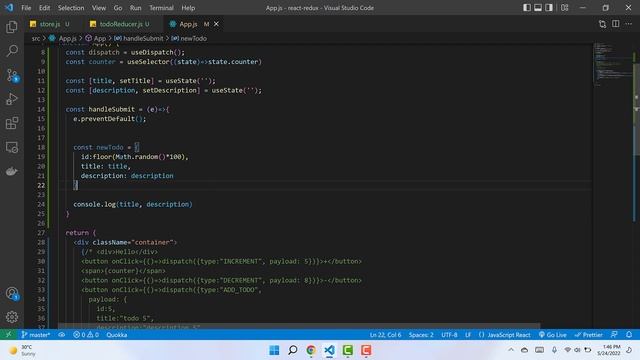
Task: Click Prettier in the status bar
Action: pyautogui.click(x=588, y=335)
